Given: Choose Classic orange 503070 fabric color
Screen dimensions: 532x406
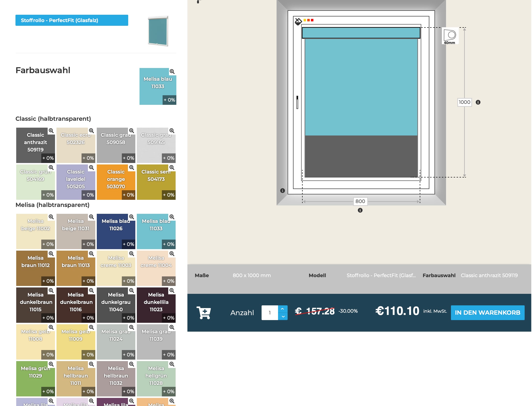Looking at the screenshot, I should pos(116,182).
